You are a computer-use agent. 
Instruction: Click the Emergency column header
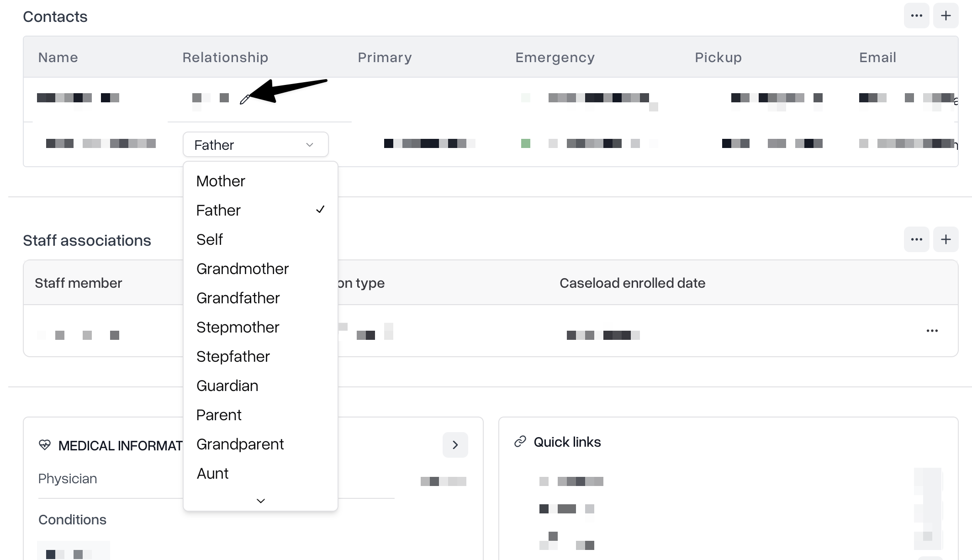click(x=555, y=58)
